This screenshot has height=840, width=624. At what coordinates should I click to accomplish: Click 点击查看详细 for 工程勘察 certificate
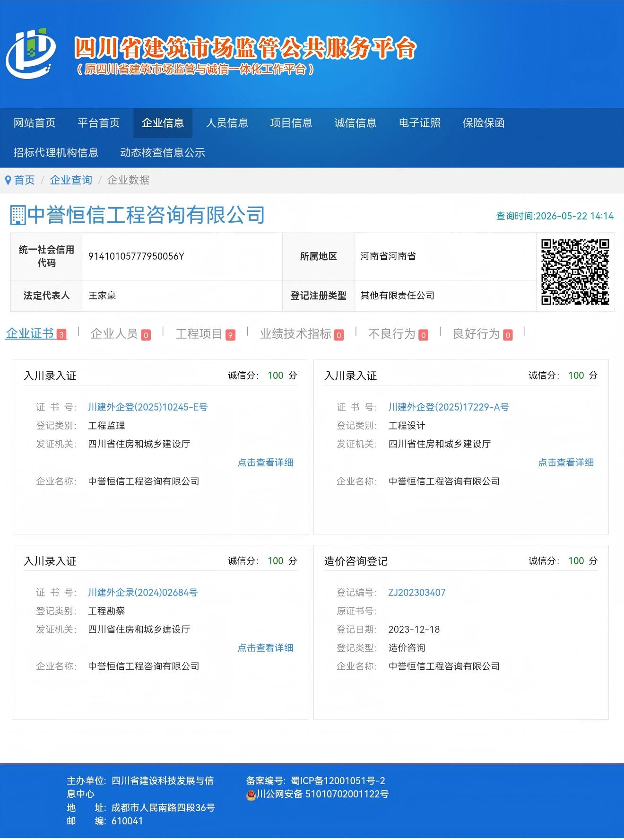click(x=265, y=648)
